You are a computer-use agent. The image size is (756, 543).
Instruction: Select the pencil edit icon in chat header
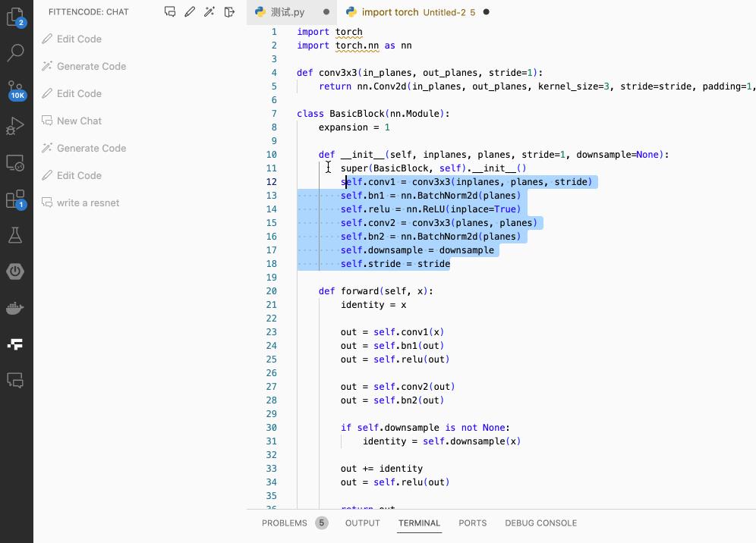(x=190, y=11)
